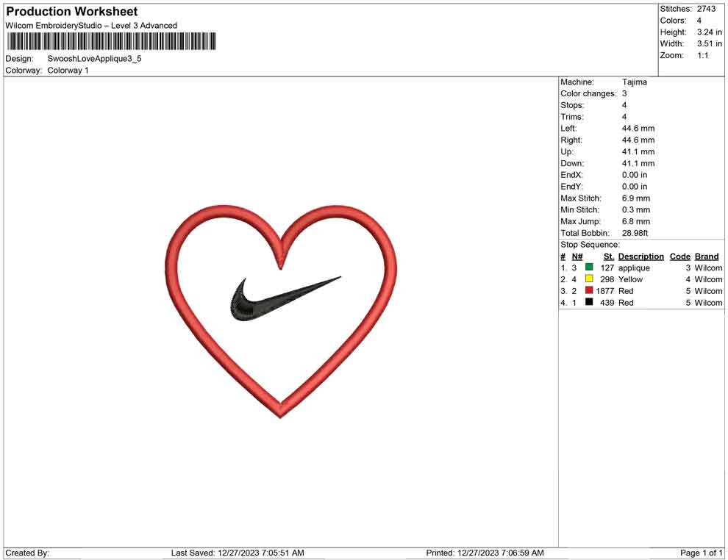Click the 'Color changes:' label
Screen dimensions: 728x560
click(588, 94)
